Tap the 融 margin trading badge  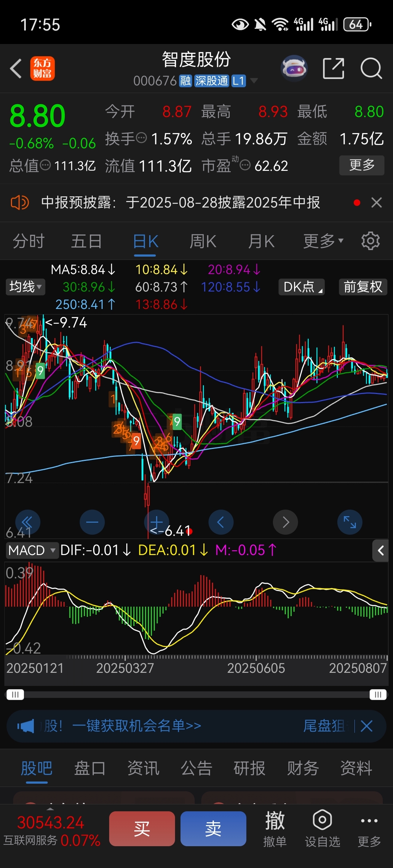pyautogui.click(x=185, y=81)
